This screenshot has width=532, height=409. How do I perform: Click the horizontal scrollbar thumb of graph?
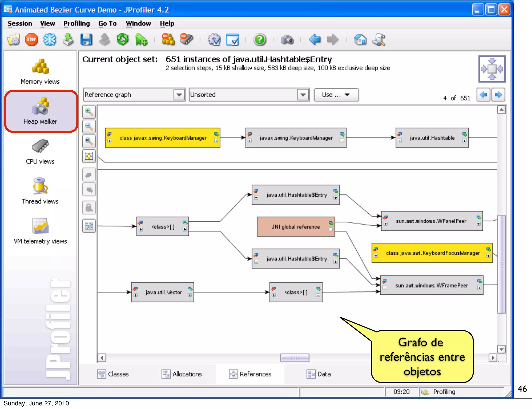[295, 358]
